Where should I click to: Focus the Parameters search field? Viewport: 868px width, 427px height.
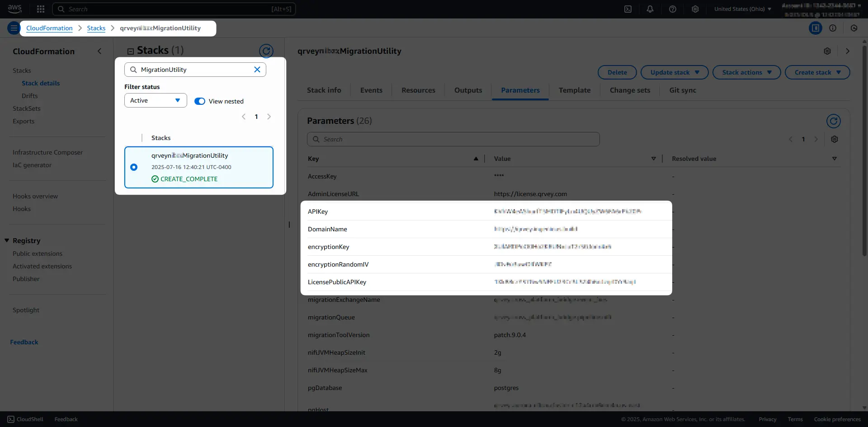[x=453, y=139]
